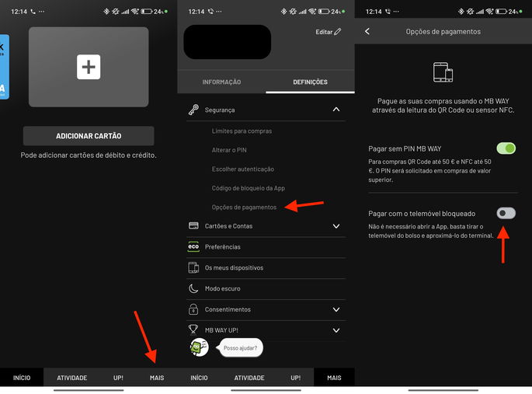Expand the Consentimentos section chevron
532x394 pixels.
tap(336, 309)
